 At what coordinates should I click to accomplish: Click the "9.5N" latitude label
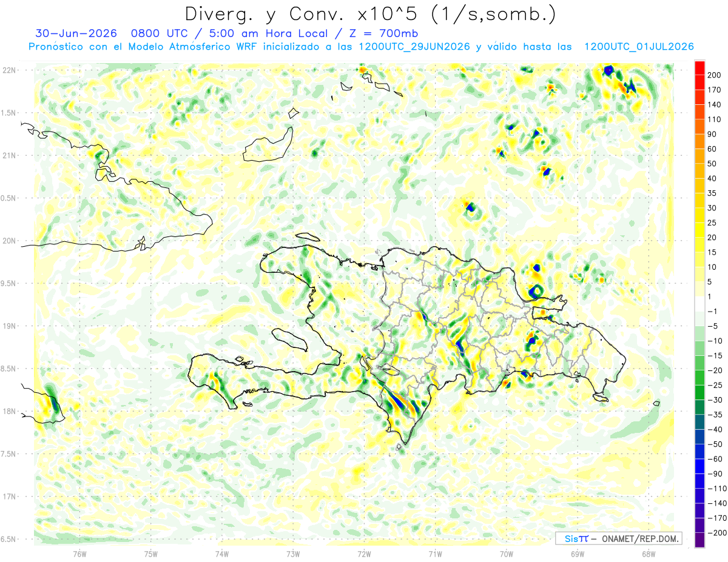tap(9, 283)
